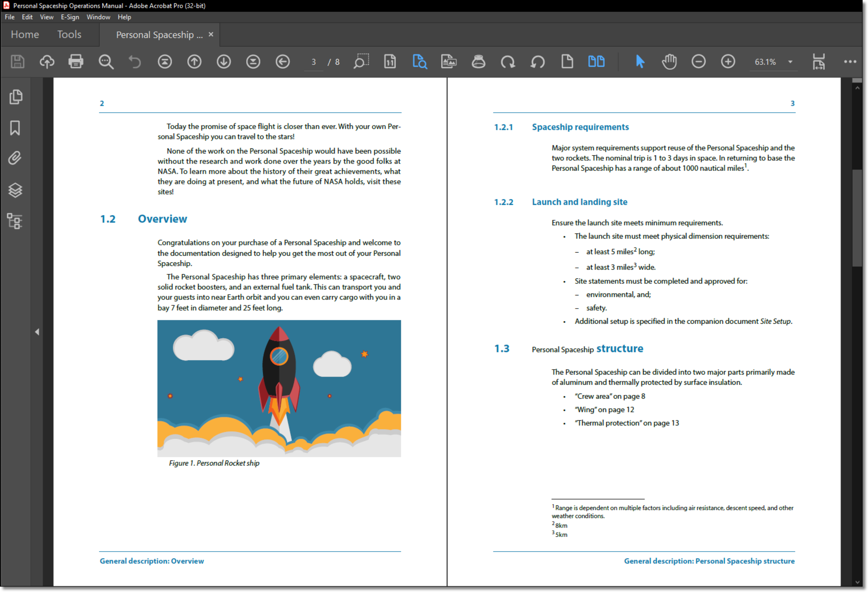This screenshot has width=868, height=592.
Task: Open the Page Thumbnails sidebar panel
Action: coord(16,97)
